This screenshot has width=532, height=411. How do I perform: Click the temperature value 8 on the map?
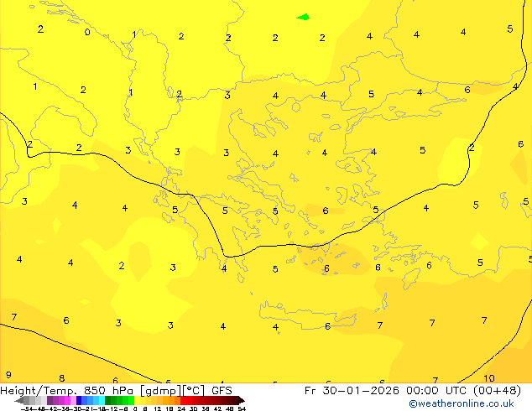coord(62,377)
